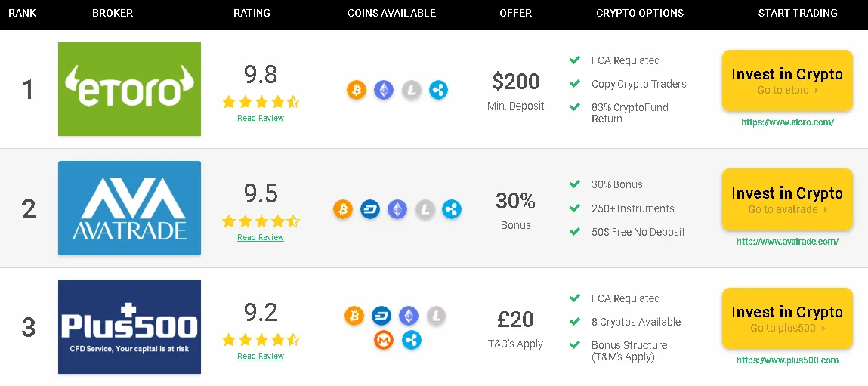The height and width of the screenshot is (386, 868).
Task: Click the COINS AVAILABLE column header
Action: tap(392, 13)
